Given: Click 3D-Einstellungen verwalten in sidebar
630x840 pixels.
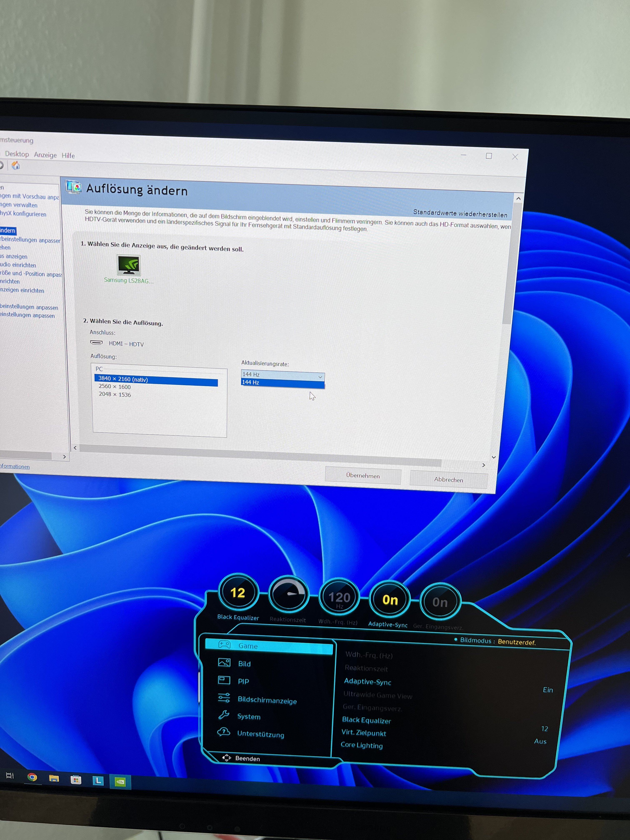Looking at the screenshot, I should click(19, 205).
